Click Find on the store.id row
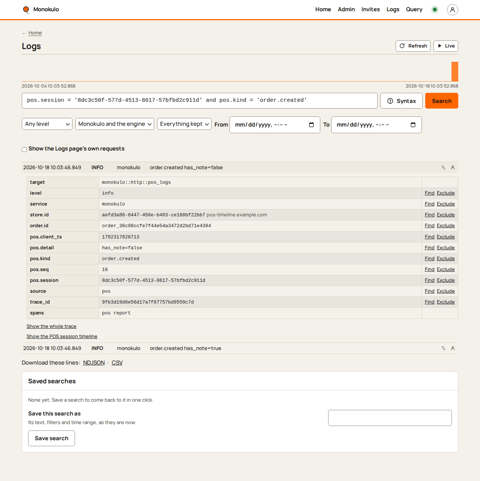 (429, 215)
